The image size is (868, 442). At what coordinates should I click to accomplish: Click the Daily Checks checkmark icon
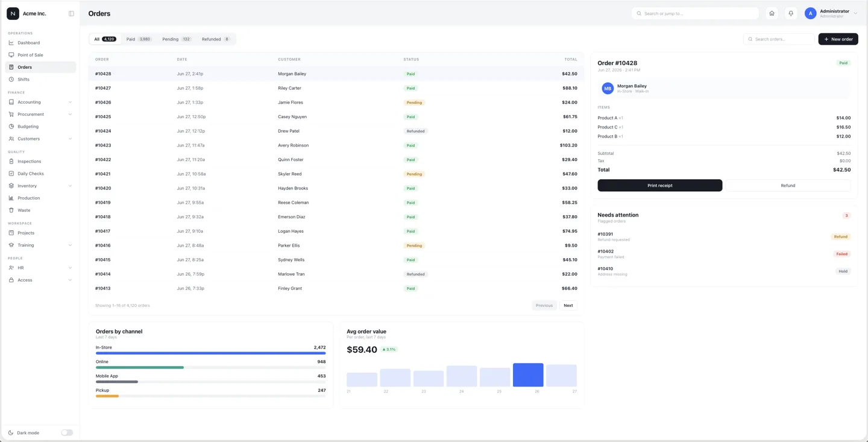11,174
